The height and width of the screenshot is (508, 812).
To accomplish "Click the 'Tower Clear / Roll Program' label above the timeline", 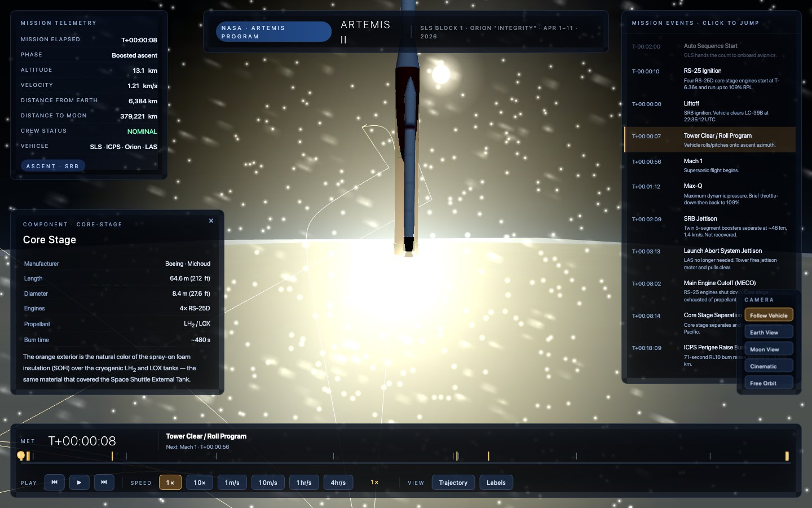I will pos(206,436).
